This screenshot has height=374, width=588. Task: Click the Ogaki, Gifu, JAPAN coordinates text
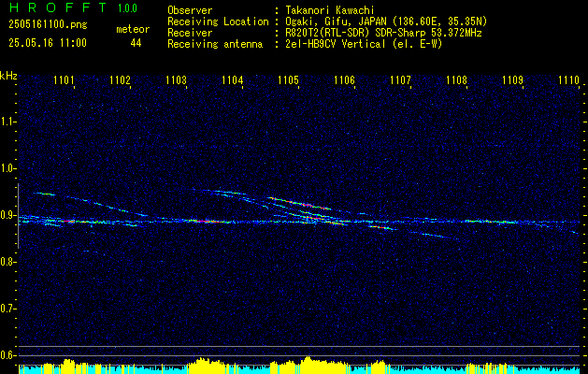(x=386, y=22)
